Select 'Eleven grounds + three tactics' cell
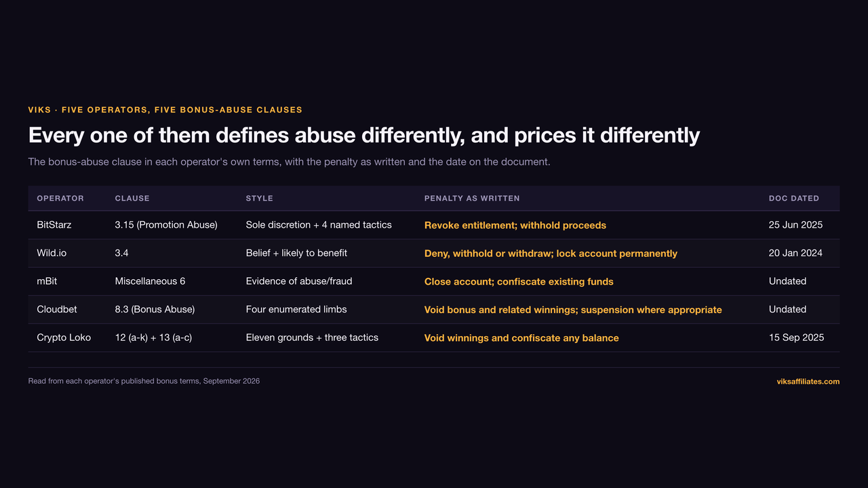The width and height of the screenshot is (868, 488). point(312,338)
